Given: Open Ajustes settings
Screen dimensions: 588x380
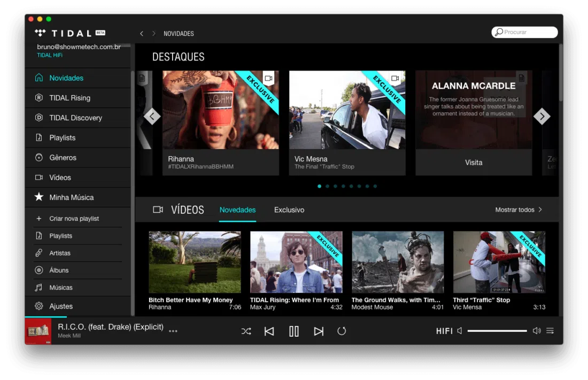Looking at the screenshot, I should (78, 306).
